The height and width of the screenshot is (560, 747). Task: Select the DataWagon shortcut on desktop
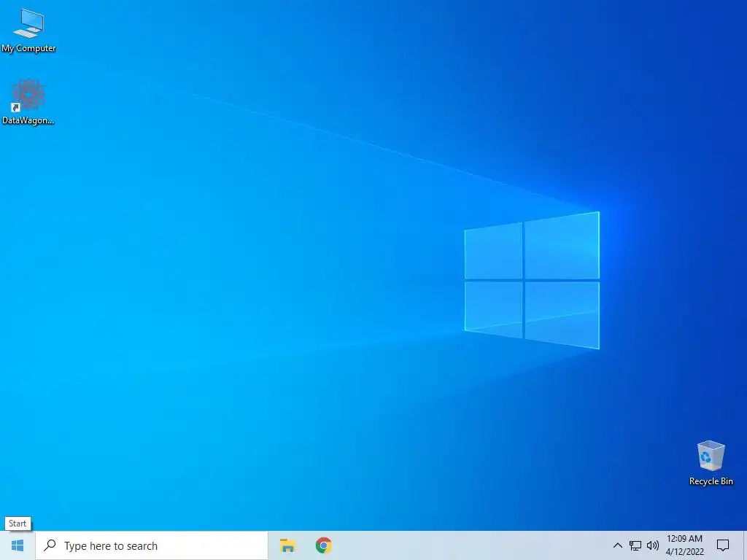coord(28,102)
